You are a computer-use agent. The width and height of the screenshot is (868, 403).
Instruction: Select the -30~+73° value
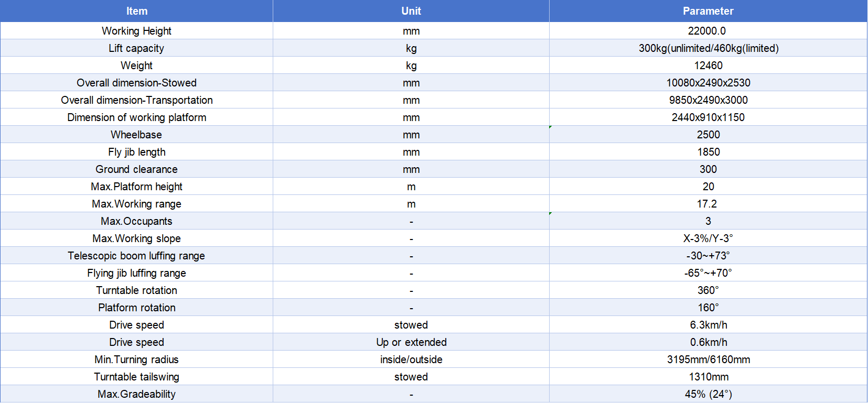pos(708,256)
